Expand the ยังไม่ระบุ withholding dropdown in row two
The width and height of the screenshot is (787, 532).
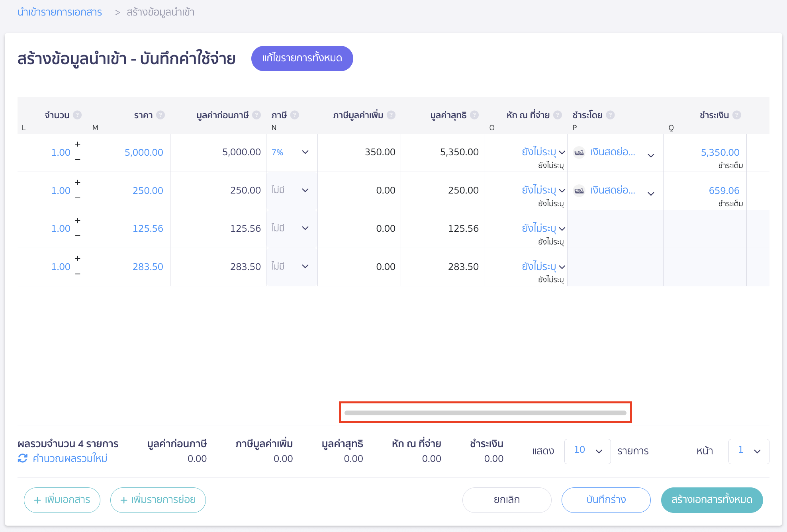[x=562, y=190]
